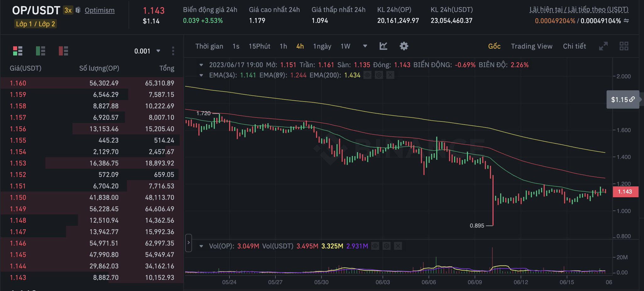The width and height of the screenshot is (644, 291).
Task: Select ask price 1.159 row
Action: click(x=92, y=94)
